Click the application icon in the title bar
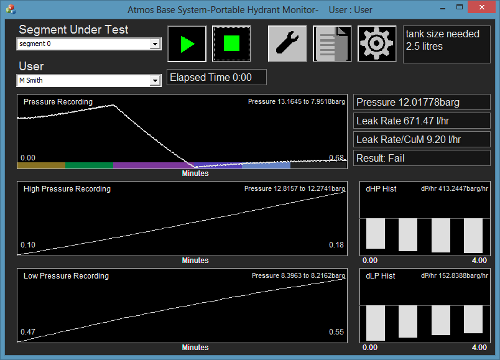 click(11, 9)
